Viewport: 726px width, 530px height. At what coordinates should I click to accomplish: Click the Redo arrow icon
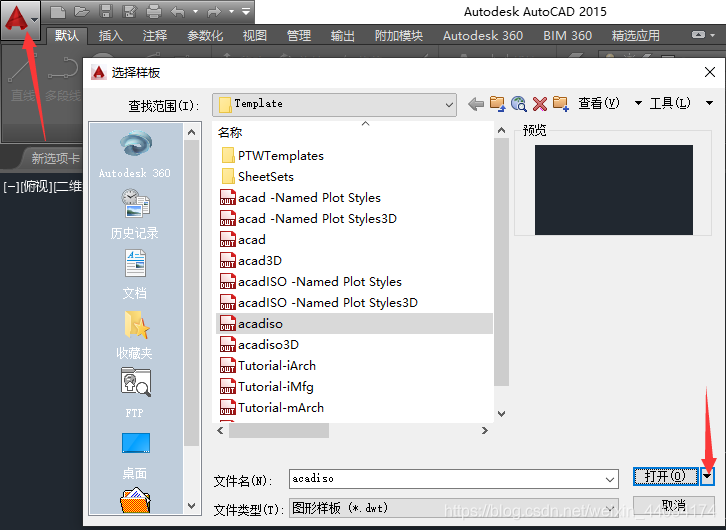pos(214,12)
